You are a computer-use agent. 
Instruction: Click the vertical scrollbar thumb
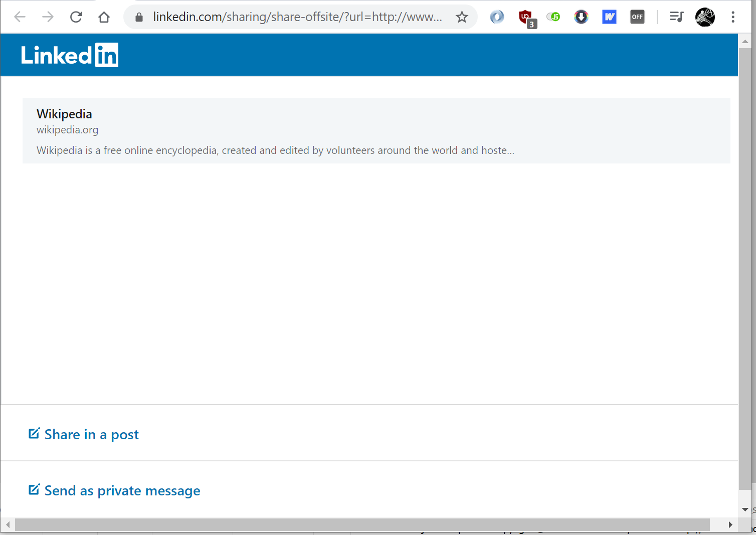click(745, 269)
